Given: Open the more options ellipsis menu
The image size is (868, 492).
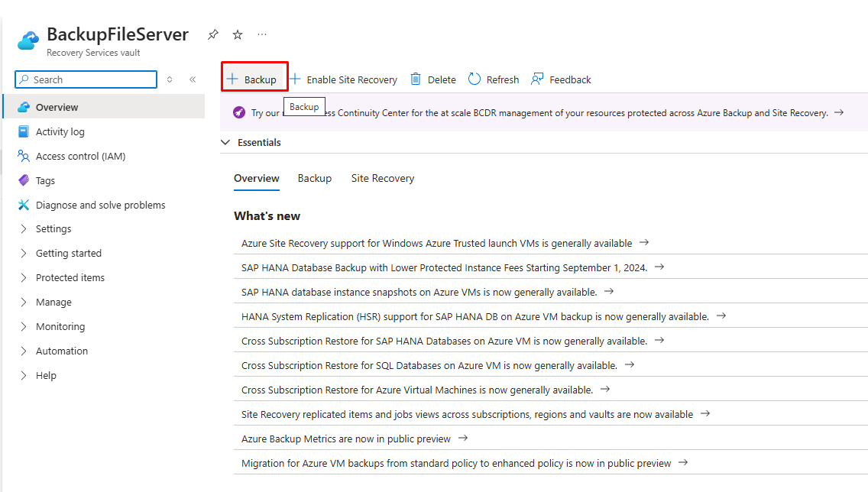Looking at the screenshot, I should pos(262,35).
